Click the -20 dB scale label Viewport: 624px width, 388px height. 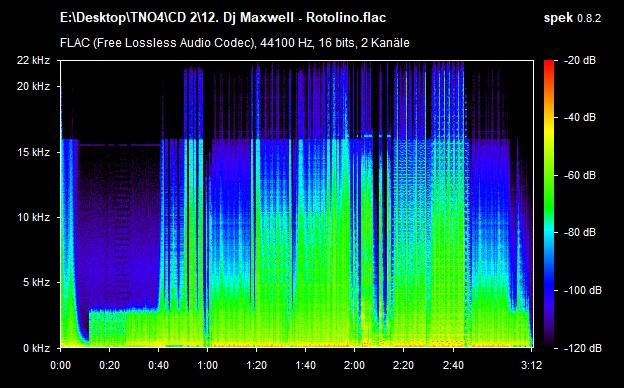click(x=580, y=60)
